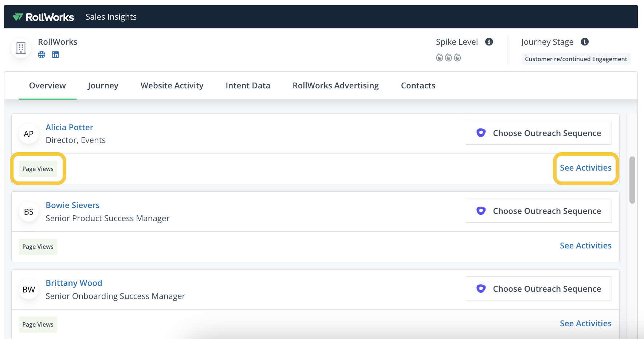Switch to the Journey tab
644x339 pixels.
[103, 85]
